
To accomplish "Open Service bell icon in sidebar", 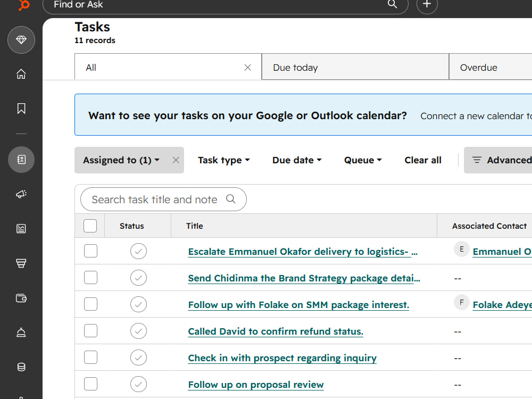I will [x=21, y=332].
